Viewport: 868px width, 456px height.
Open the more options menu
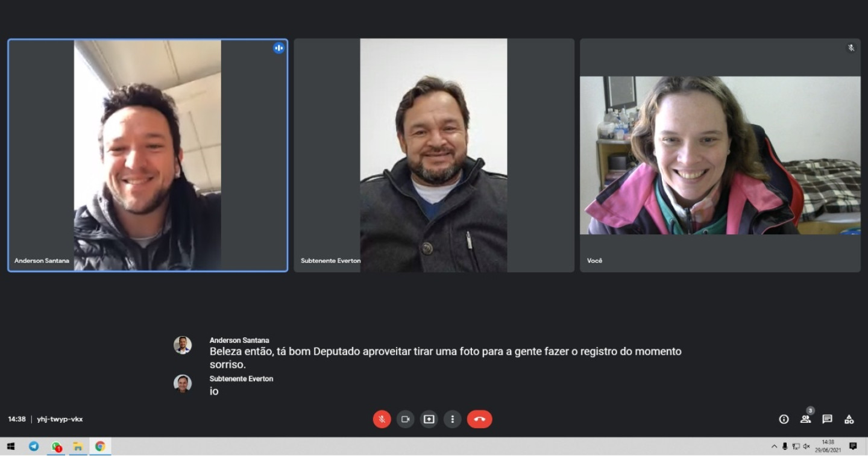click(x=453, y=419)
